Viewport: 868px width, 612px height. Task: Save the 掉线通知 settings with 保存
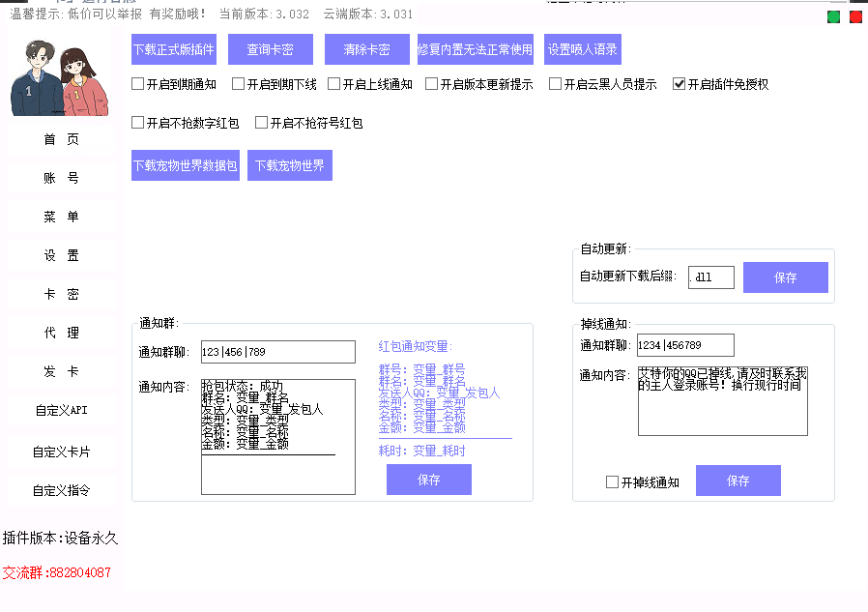pyautogui.click(x=738, y=481)
